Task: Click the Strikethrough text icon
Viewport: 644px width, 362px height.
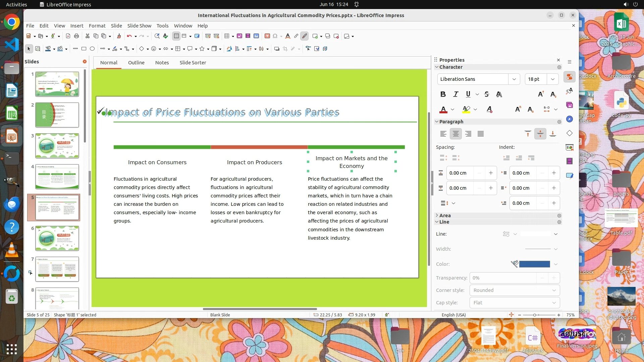Action: (487, 95)
